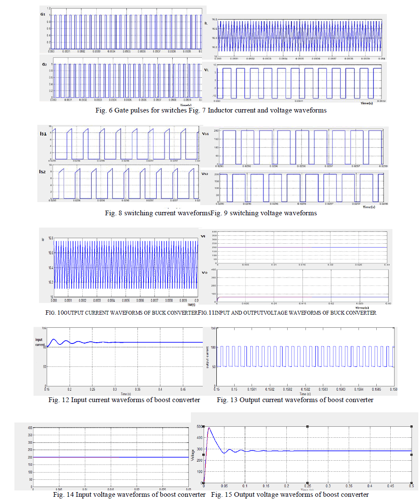This screenshot has width=420, height=504.
Task: Click the Fig. 12 caption text
Action: tap(124, 400)
